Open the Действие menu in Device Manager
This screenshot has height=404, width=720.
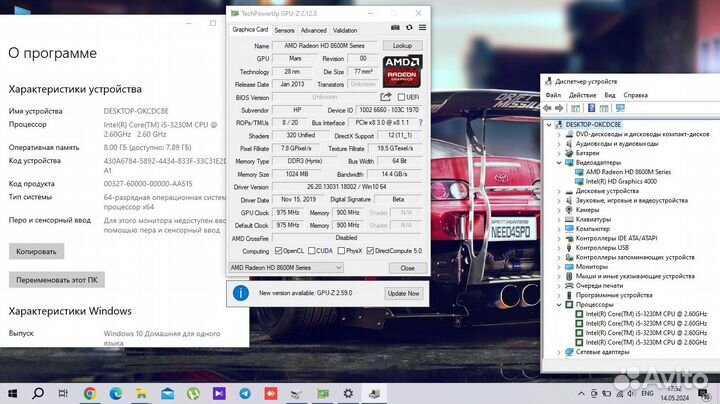click(x=582, y=95)
